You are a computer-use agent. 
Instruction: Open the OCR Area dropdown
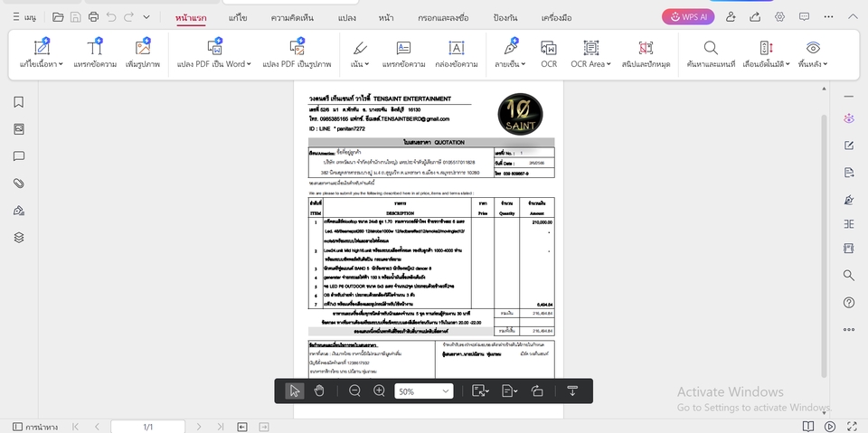[x=591, y=53]
